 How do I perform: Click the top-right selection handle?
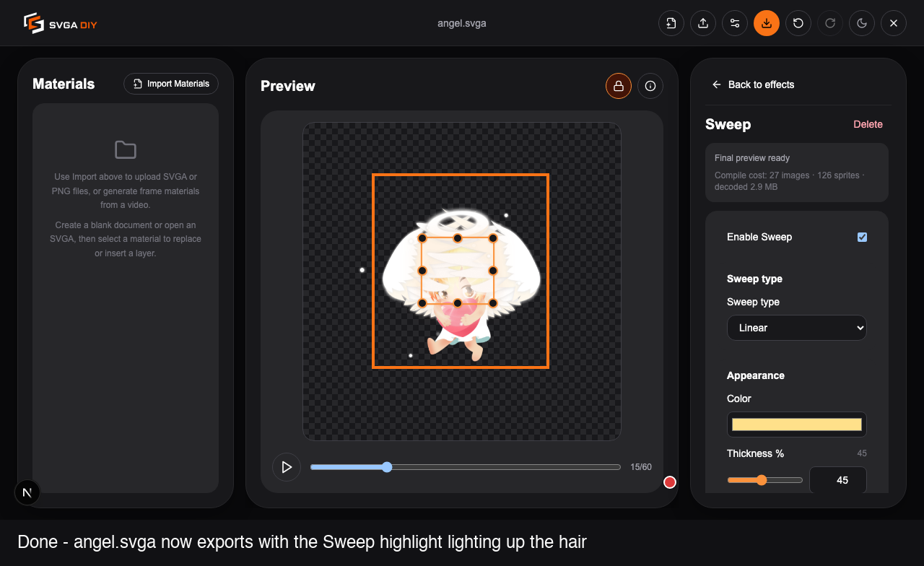(x=493, y=238)
